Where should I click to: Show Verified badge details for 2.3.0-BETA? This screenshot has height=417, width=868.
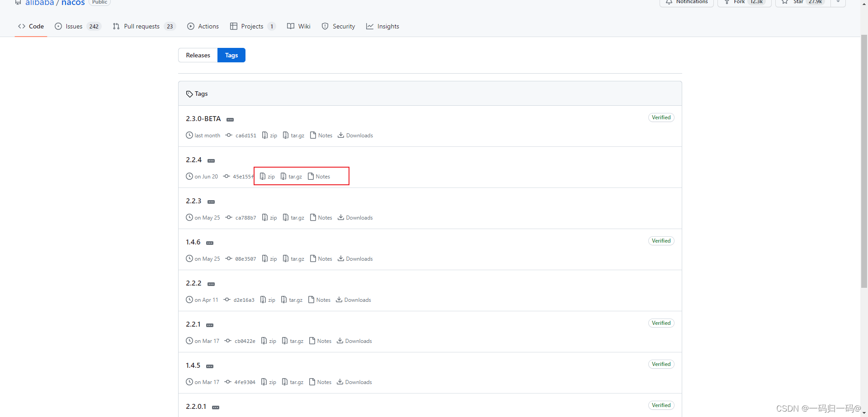661,117
